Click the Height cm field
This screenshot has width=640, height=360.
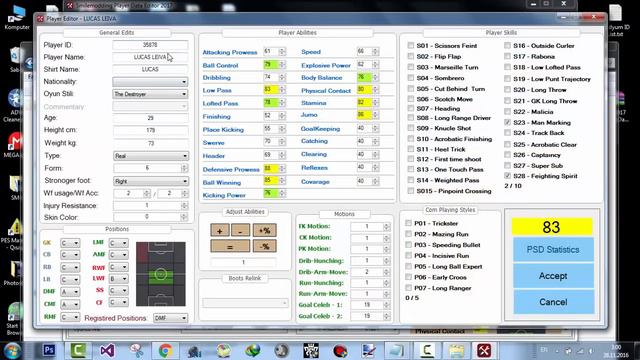tap(150, 130)
